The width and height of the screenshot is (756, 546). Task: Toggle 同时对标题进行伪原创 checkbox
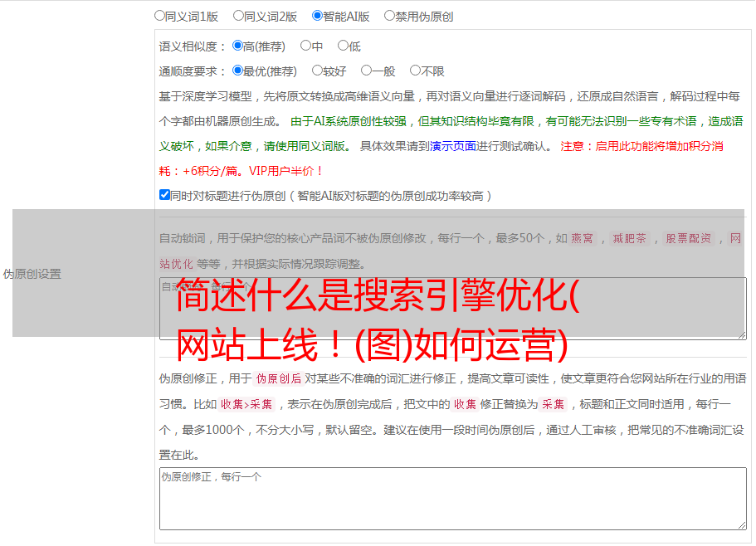[x=164, y=195]
